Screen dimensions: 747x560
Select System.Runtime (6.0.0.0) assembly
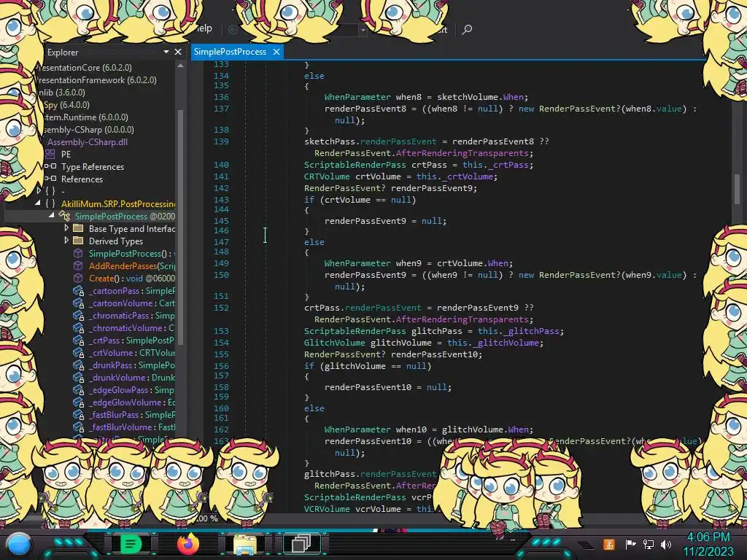pos(85,117)
